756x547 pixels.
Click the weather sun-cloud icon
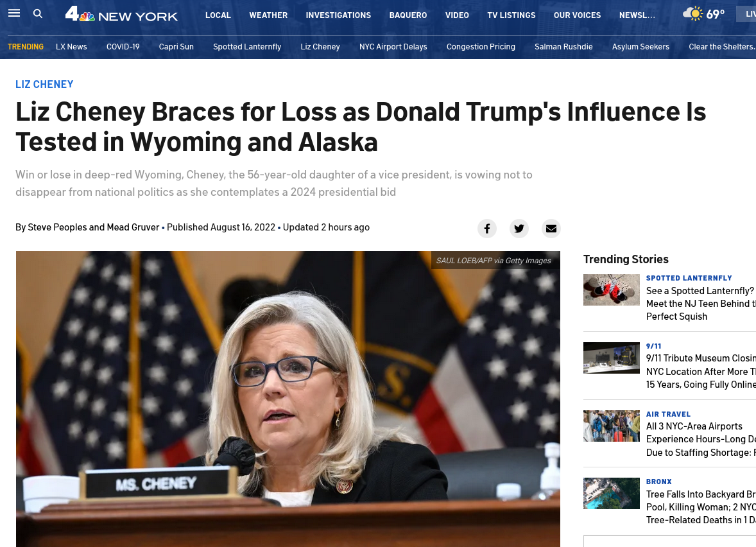(693, 13)
